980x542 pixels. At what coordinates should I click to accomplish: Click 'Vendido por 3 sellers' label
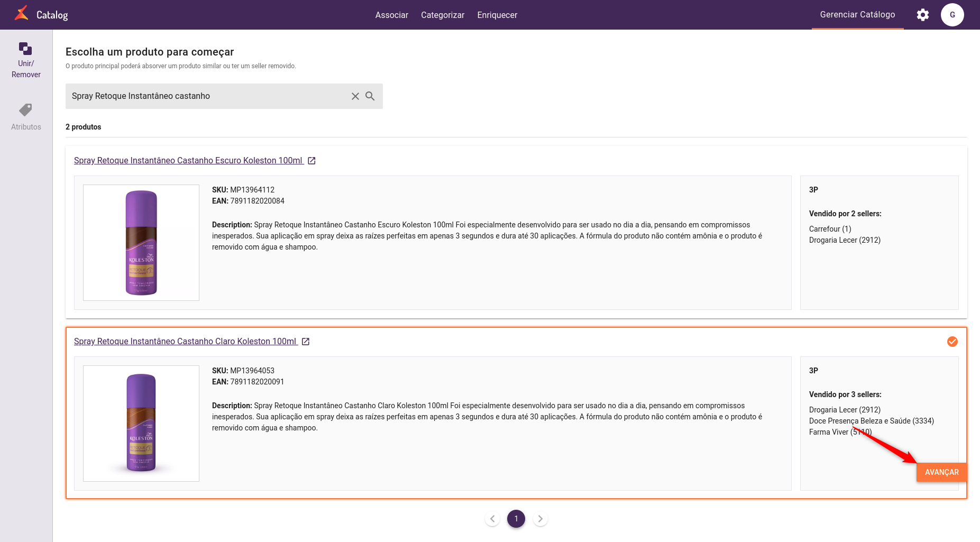845,394
